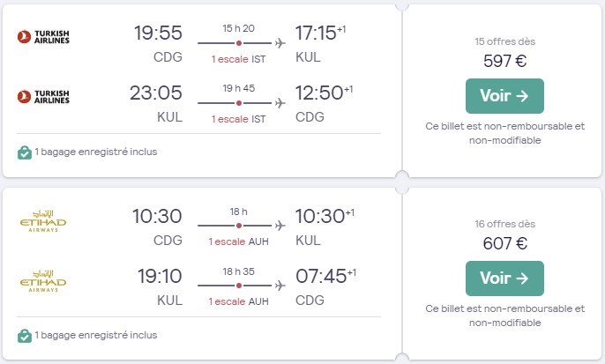
Task: Click the airplane icon on the 18 h 35 flight
Action: (x=280, y=286)
